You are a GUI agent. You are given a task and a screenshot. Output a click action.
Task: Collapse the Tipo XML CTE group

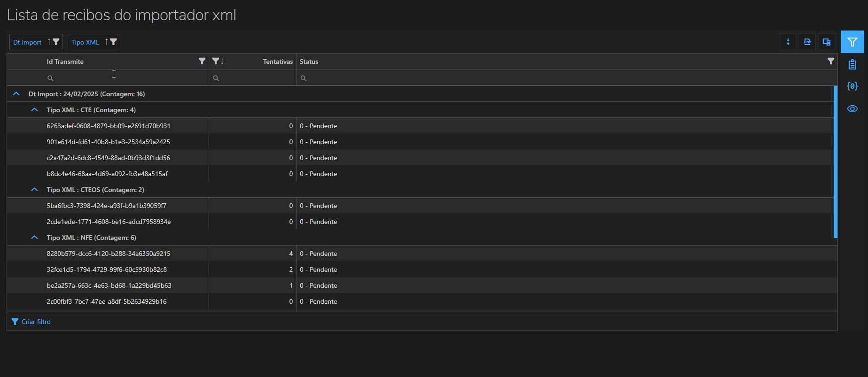pos(34,110)
